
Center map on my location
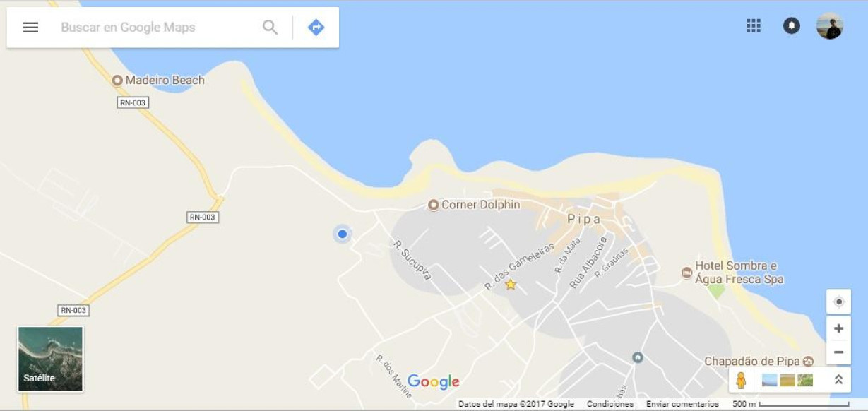tap(839, 302)
